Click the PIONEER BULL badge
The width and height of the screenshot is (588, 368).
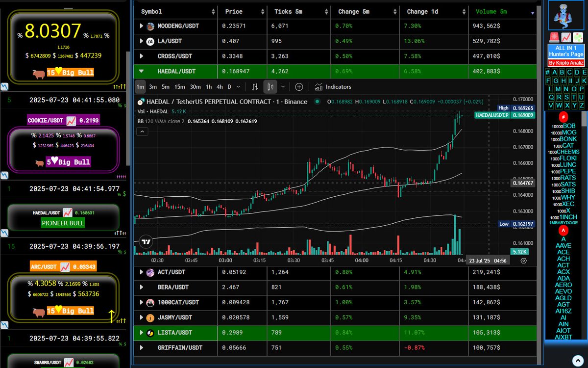point(63,223)
